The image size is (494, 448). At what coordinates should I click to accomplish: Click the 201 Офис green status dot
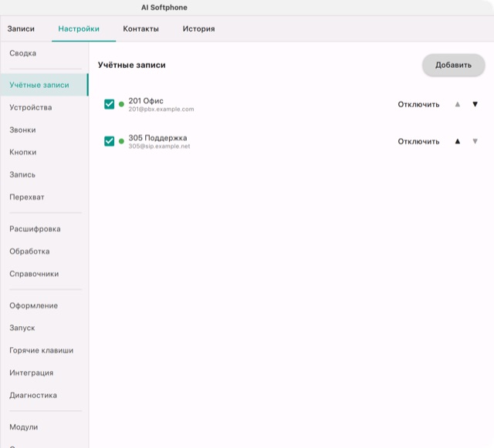tap(121, 104)
